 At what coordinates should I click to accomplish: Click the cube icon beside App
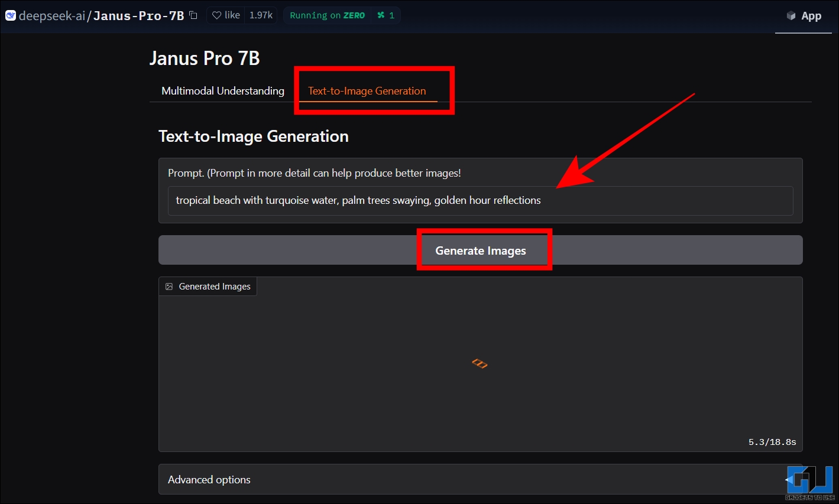791,16
